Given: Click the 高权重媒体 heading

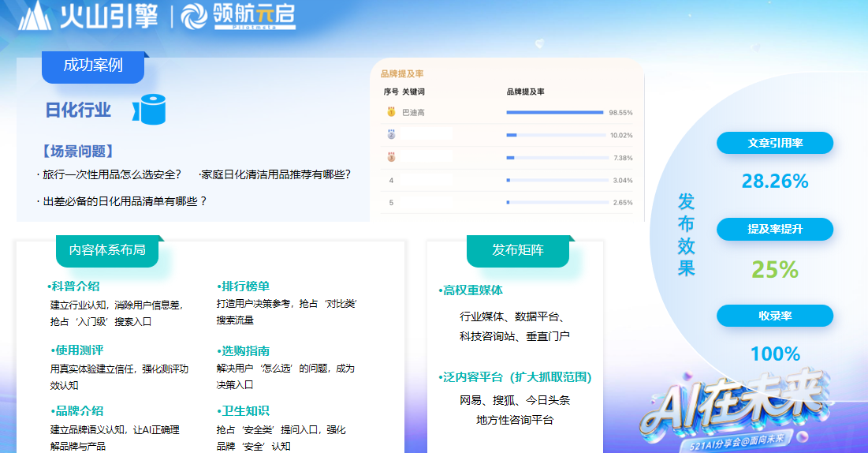Looking at the screenshot, I should 471,290.
